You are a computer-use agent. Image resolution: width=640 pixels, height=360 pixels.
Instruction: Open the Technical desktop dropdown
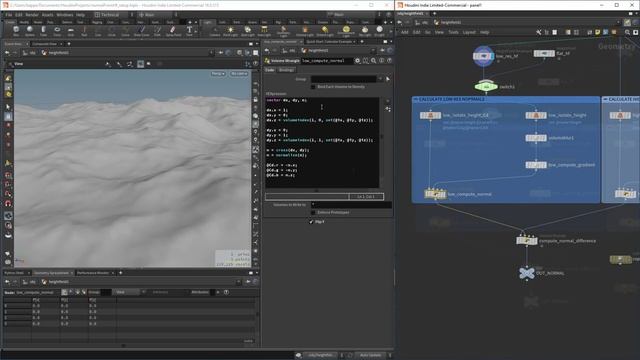coord(110,15)
